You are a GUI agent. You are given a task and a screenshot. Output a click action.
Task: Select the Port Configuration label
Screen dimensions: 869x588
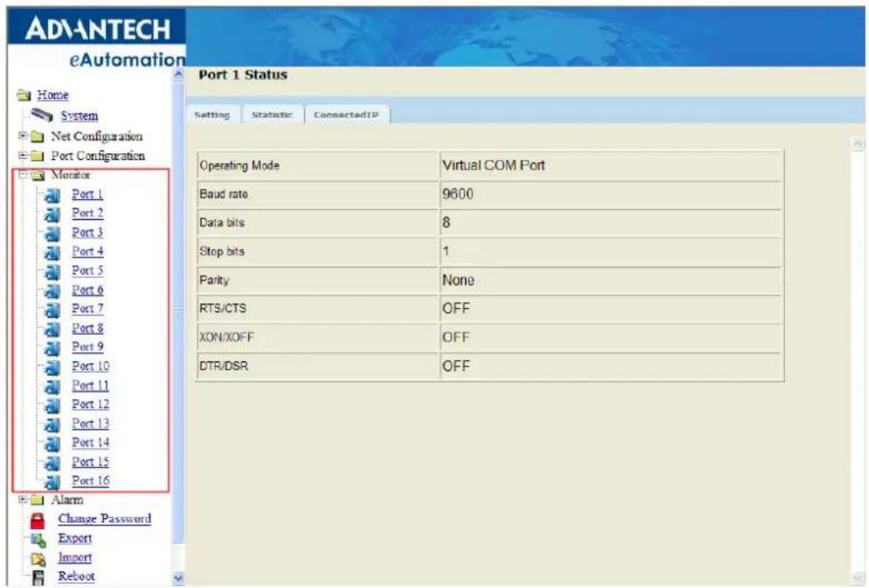pos(98,156)
